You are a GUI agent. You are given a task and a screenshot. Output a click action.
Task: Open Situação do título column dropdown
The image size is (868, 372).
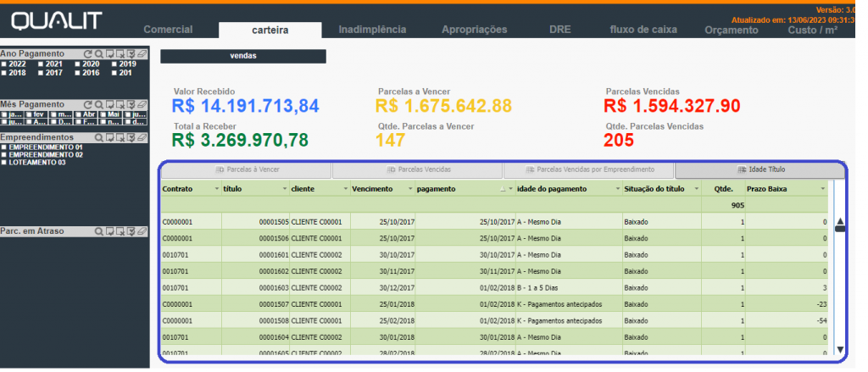pos(696,190)
